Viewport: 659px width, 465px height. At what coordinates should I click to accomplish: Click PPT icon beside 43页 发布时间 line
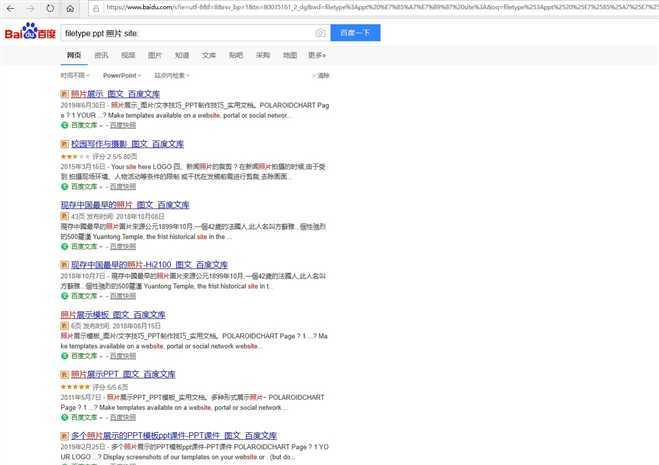click(64, 216)
